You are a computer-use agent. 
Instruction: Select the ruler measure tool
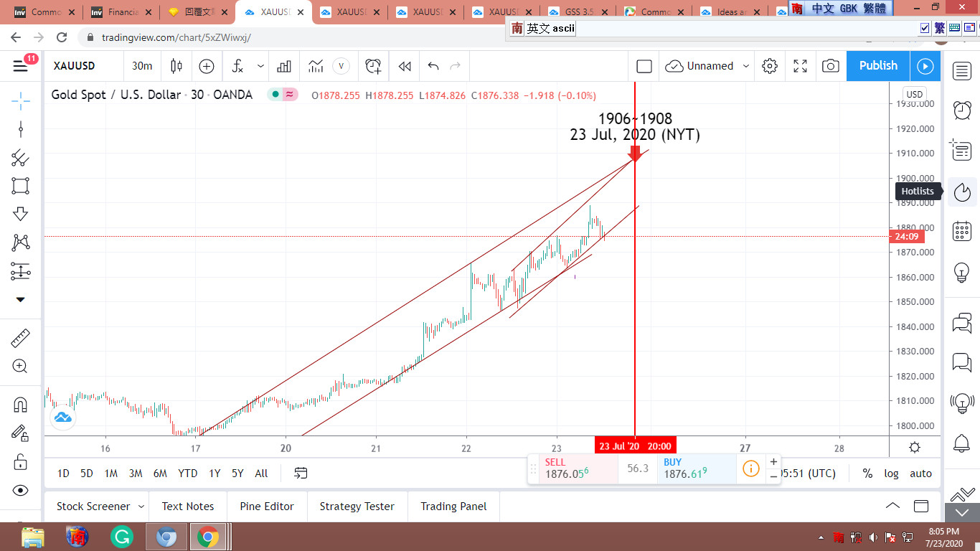(21, 337)
